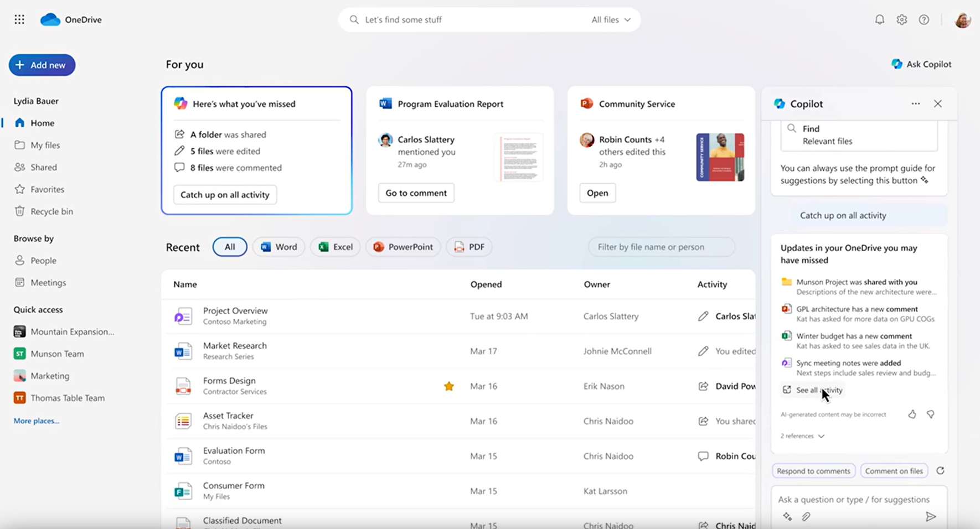Click the Forms Design file icon
The width and height of the screenshot is (980, 529).
coord(183,386)
